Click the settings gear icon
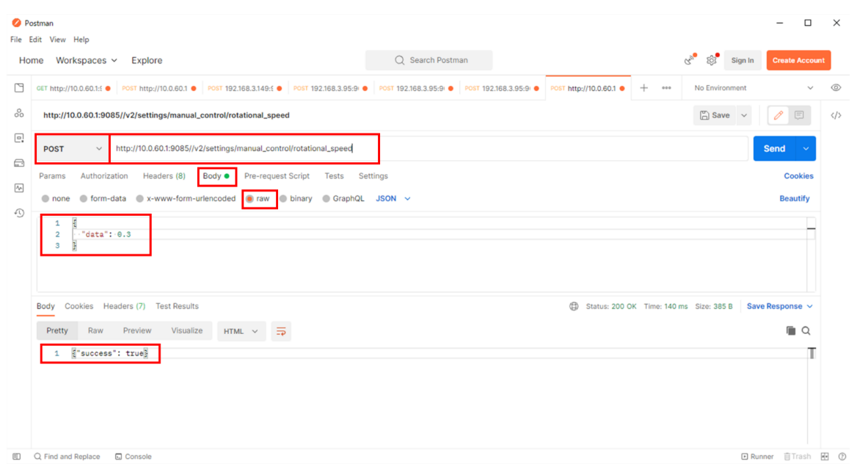The width and height of the screenshot is (868, 475). pyautogui.click(x=711, y=60)
